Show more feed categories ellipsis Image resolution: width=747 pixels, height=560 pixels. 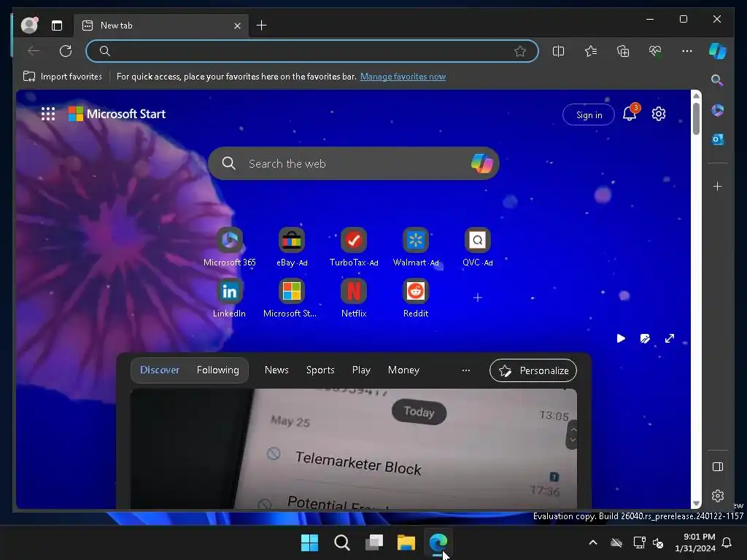pos(466,370)
